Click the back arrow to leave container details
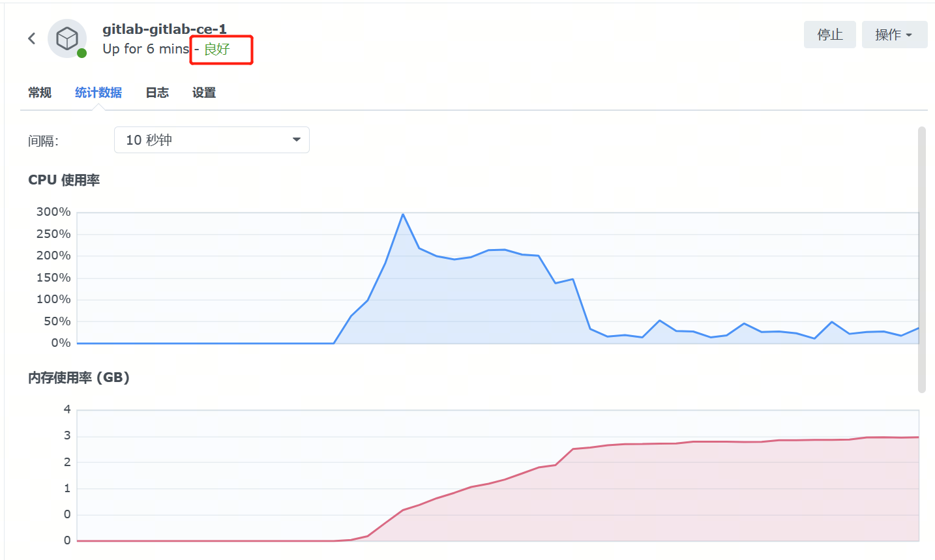The image size is (935, 560). pyautogui.click(x=31, y=38)
